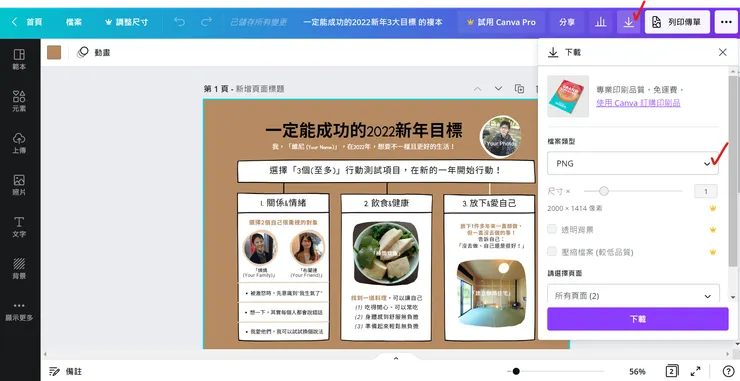
Task: Select the room interior photo on canvas
Action: (491, 293)
